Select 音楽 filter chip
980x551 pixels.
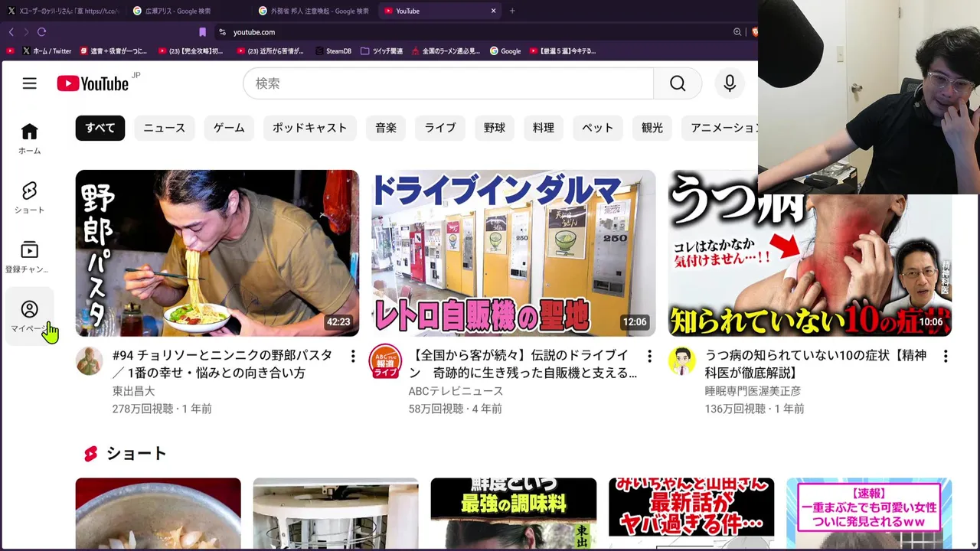[386, 128]
